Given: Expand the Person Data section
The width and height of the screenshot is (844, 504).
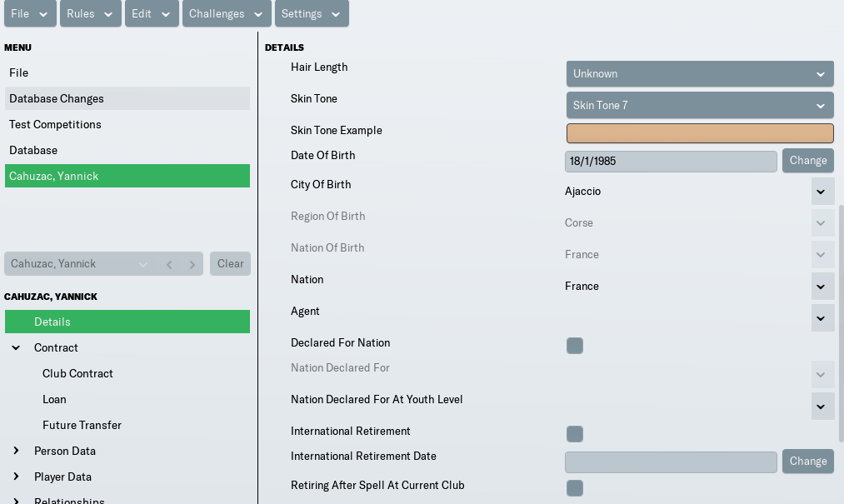Looking at the screenshot, I should tap(16, 451).
